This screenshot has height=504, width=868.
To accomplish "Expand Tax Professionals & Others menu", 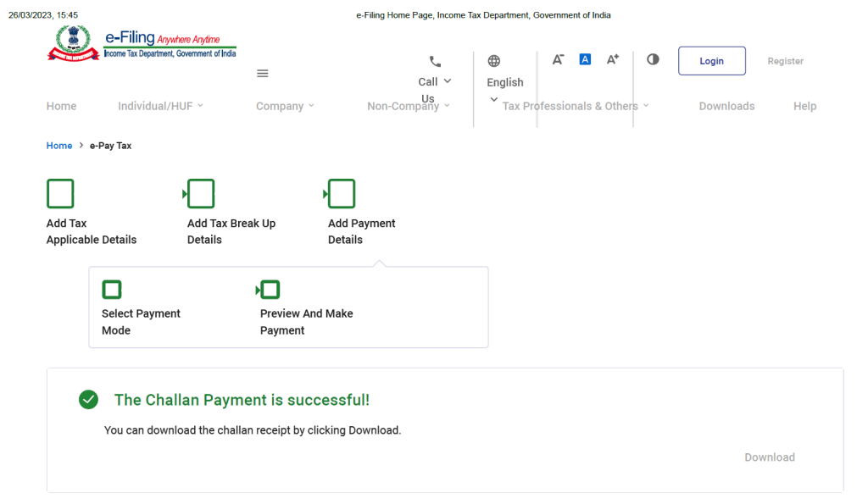I will (646, 105).
